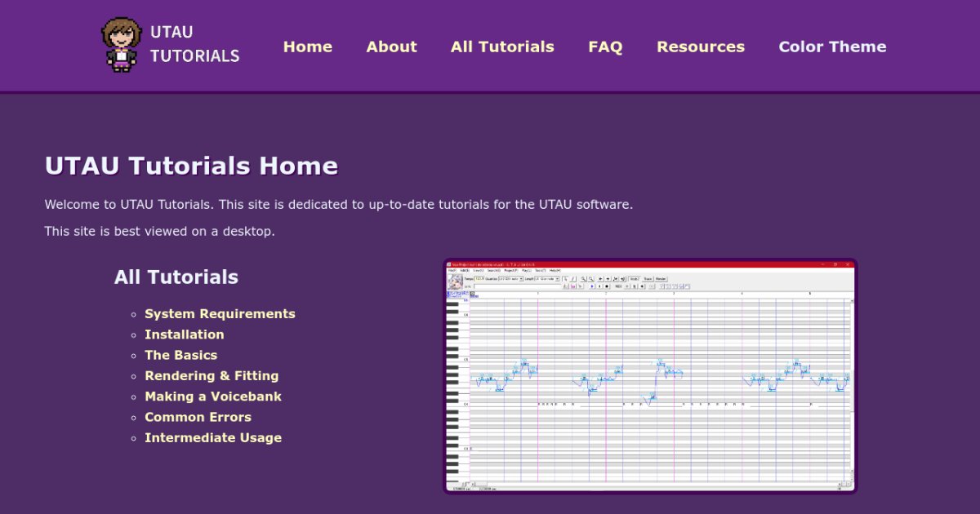Click the pixel-art character logo

tap(122, 45)
